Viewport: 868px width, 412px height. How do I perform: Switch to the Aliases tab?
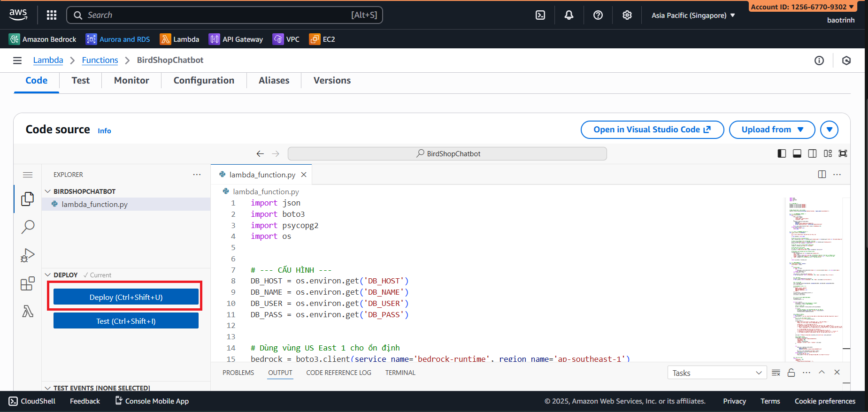pos(274,80)
